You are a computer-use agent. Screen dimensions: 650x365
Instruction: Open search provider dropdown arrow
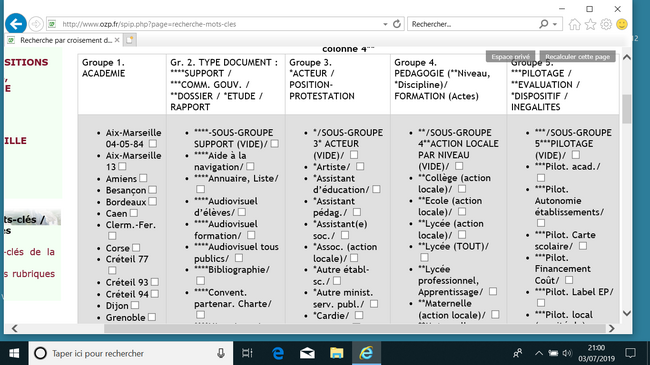(x=555, y=24)
